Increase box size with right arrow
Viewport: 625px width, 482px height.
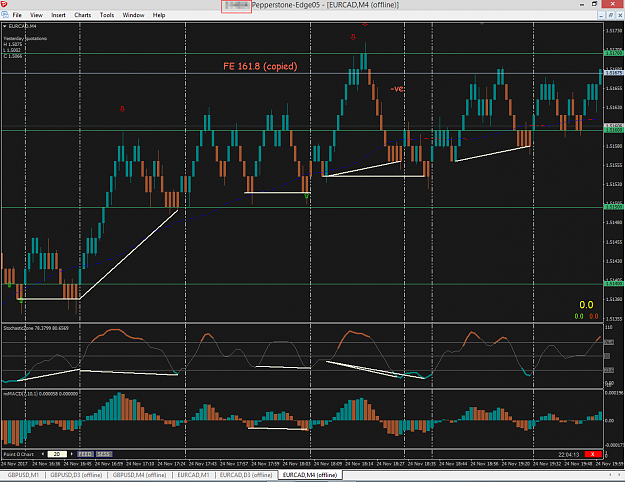click(x=72, y=454)
